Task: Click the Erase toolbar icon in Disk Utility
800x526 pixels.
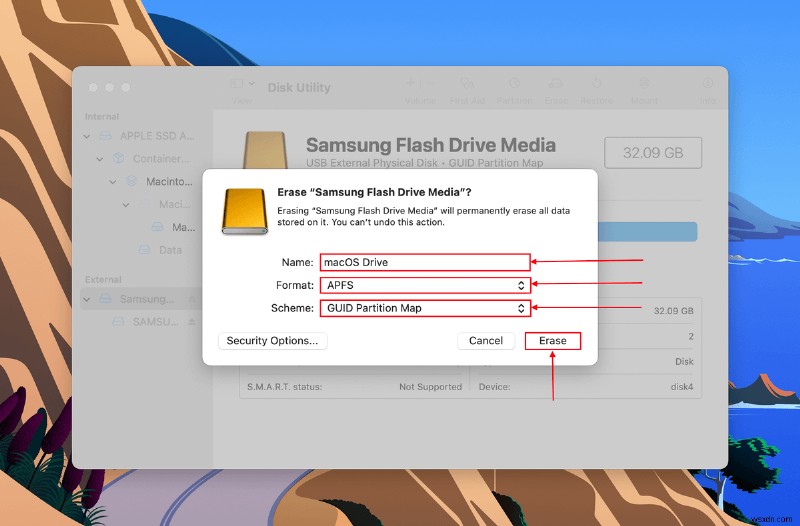Action: (556, 83)
